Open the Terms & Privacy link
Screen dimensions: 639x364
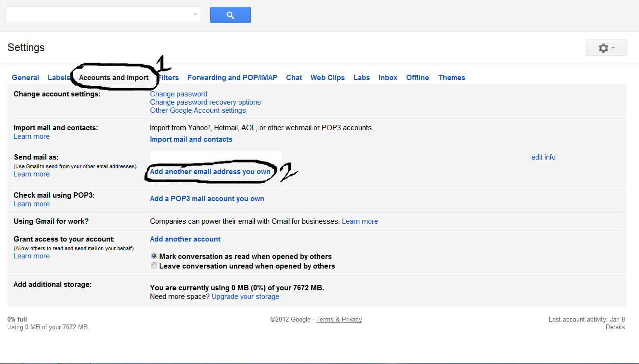(339, 319)
